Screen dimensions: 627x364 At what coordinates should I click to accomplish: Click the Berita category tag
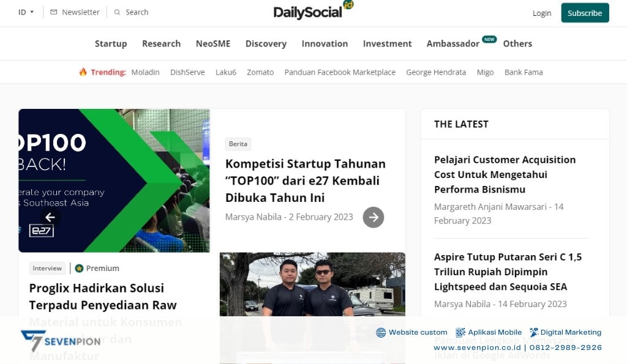(238, 144)
